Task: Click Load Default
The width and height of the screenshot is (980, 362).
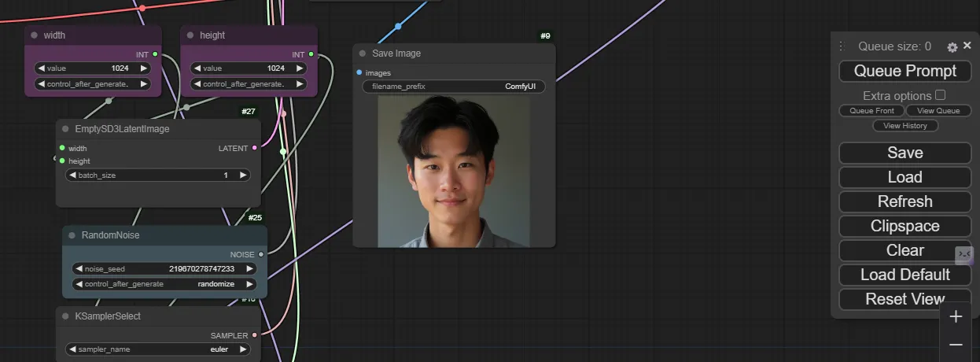Action: click(x=905, y=275)
